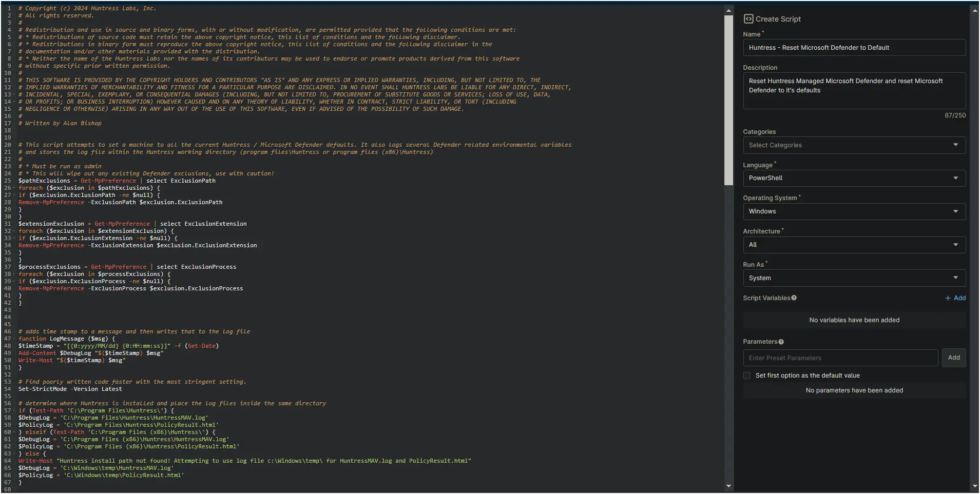980x494 pixels.
Task: Open the Operating System dropdown showing Windows
Action: pyautogui.click(x=854, y=211)
